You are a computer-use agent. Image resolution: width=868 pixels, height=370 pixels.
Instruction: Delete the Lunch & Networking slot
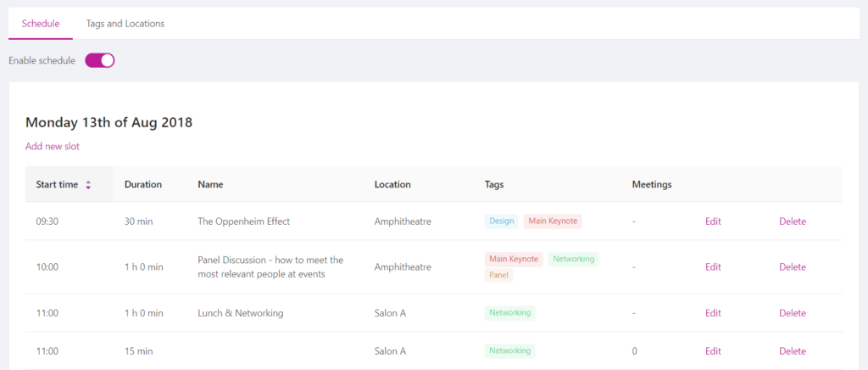(793, 313)
